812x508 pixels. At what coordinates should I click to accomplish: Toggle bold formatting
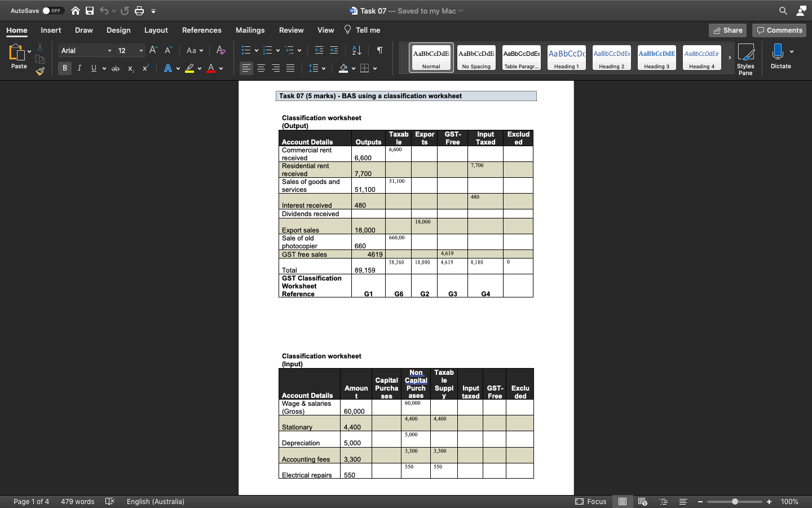(64, 68)
